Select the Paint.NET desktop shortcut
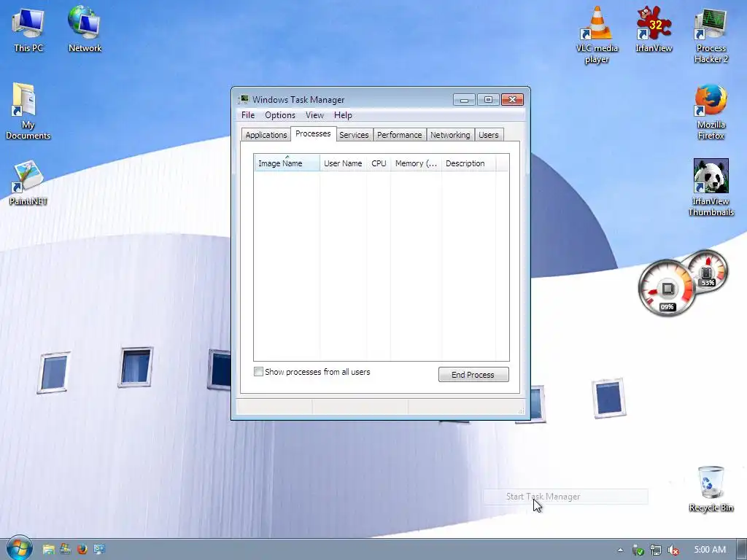The width and height of the screenshot is (747, 560). tap(28, 183)
